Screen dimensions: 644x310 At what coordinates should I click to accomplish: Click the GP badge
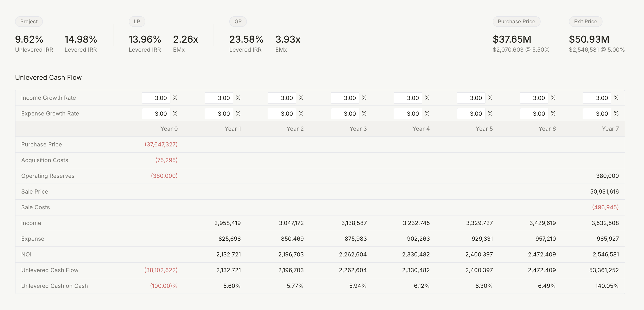pyautogui.click(x=238, y=21)
